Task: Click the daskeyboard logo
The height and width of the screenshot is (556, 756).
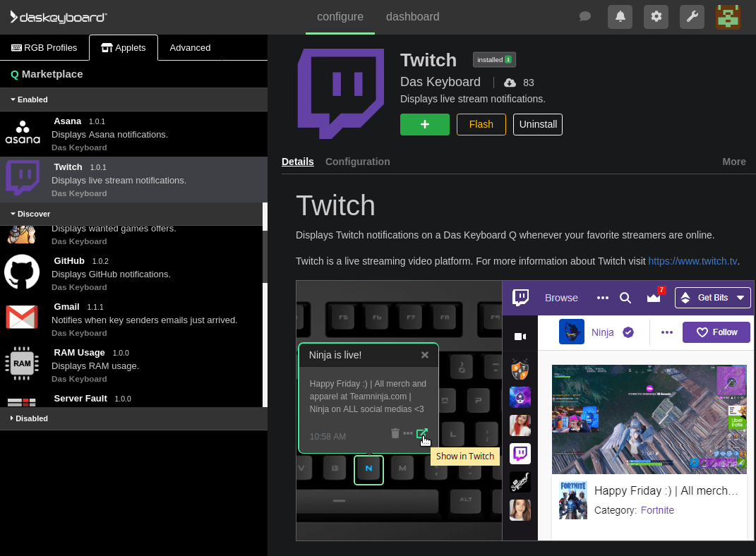Action: tap(59, 18)
